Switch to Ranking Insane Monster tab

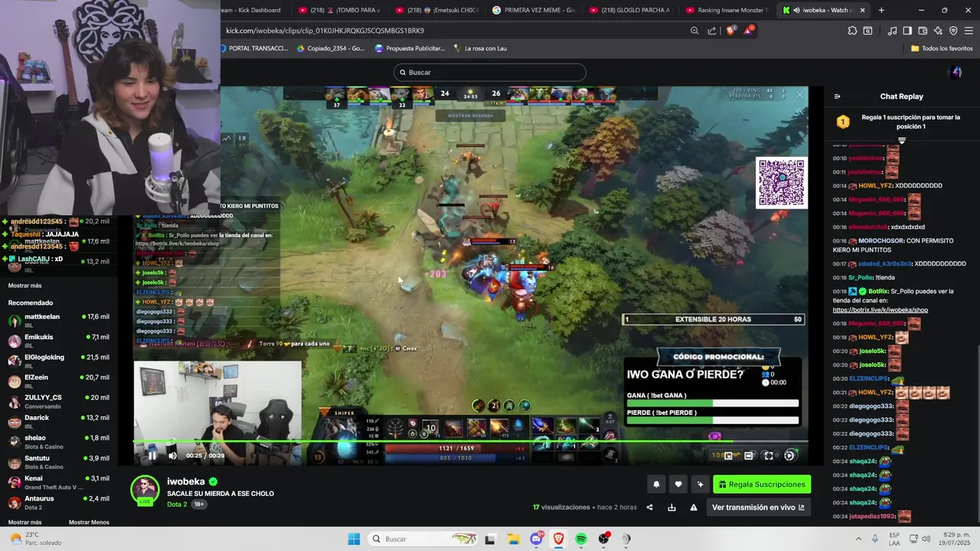pos(727,10)
